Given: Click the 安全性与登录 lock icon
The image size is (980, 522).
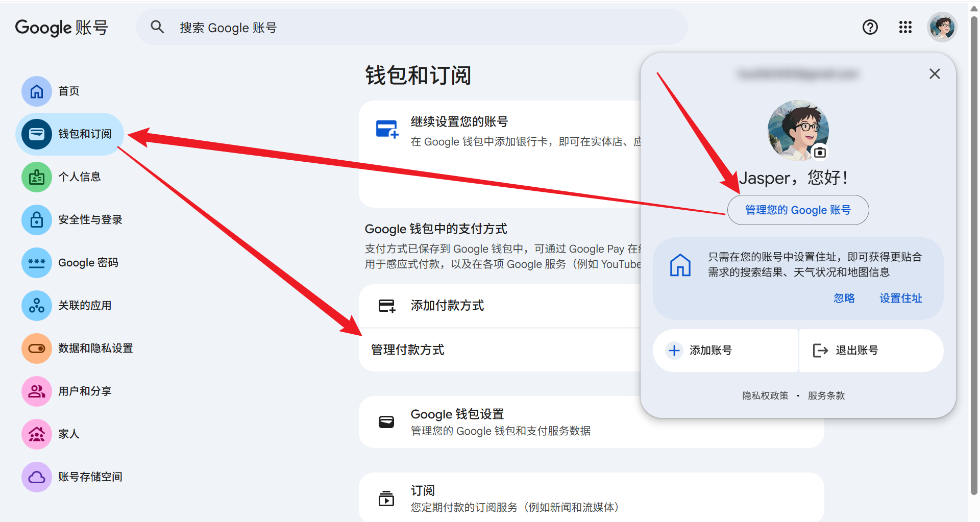Looking at the screenshot, I should click(37, 220).
